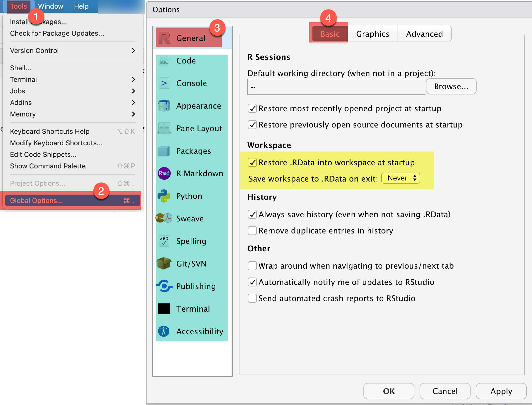This screenshot has width=532, height=405.
Task: Toggle Always save history checkbox
Action: pyautogui.click(x=252, y=214)
